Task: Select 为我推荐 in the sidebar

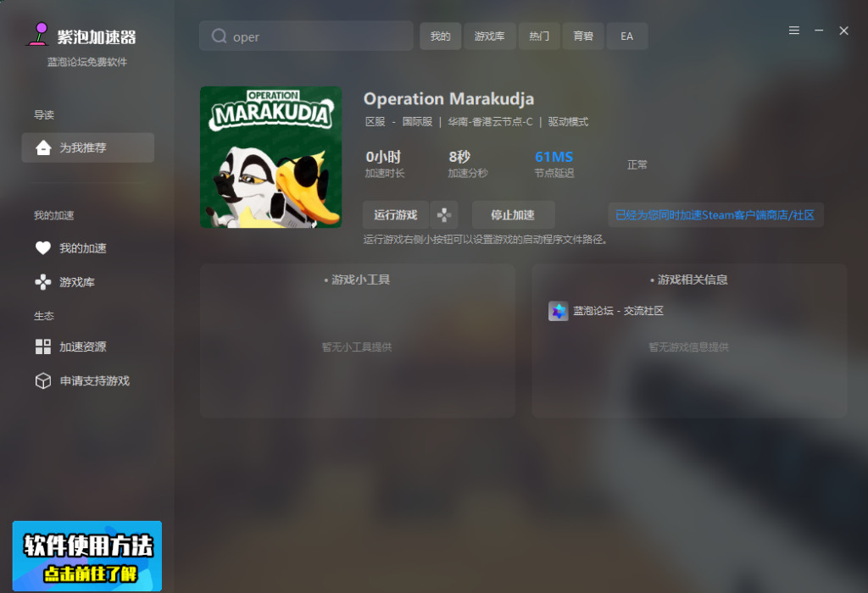Action: (x=88, y=147)
